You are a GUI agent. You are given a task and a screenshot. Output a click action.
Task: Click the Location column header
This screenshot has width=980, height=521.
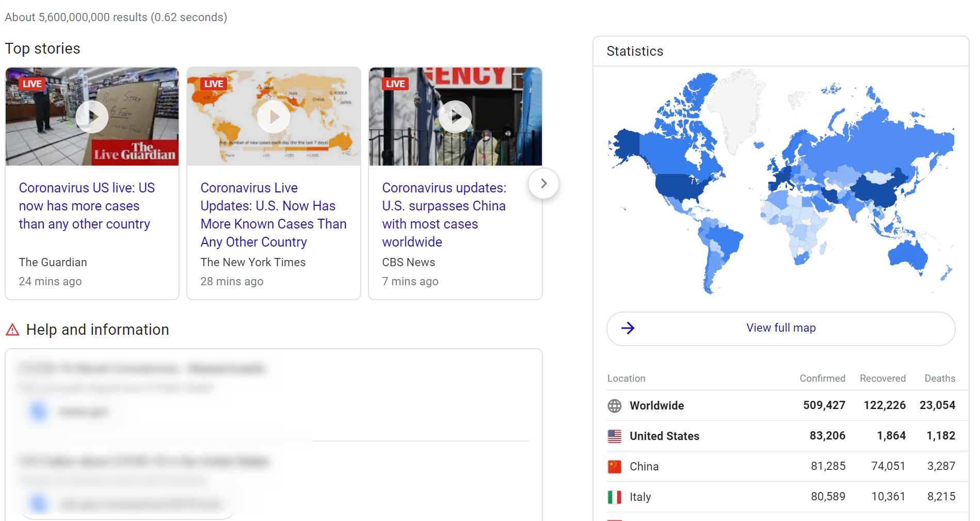coord(626,379)
